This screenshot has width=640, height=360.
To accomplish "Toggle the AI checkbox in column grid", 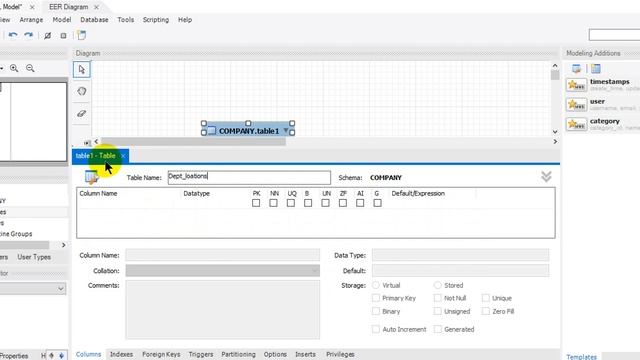I will pyautogui.click(x=360, y=203).
